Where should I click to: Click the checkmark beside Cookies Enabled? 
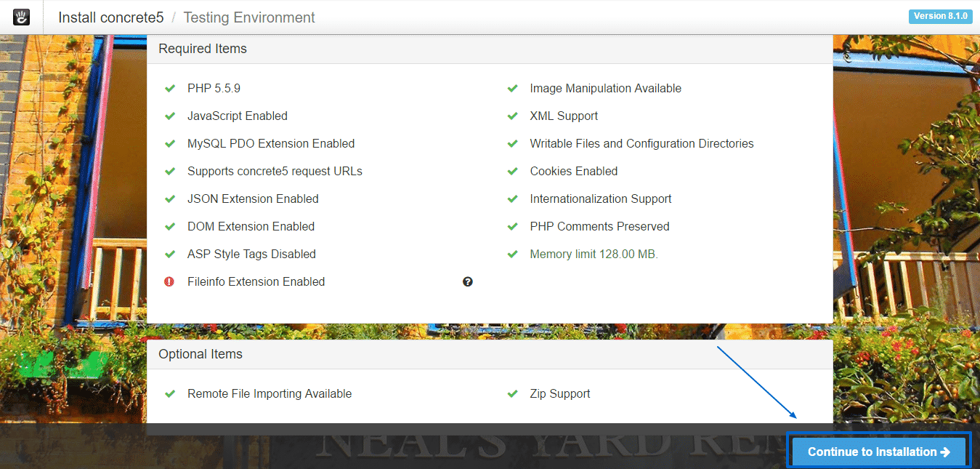tap(512, 171)
